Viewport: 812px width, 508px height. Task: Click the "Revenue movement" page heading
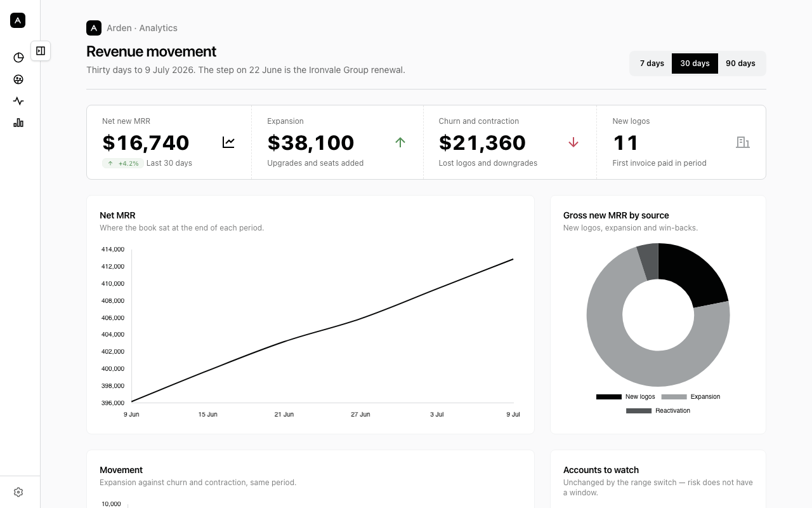coord(151,51)
